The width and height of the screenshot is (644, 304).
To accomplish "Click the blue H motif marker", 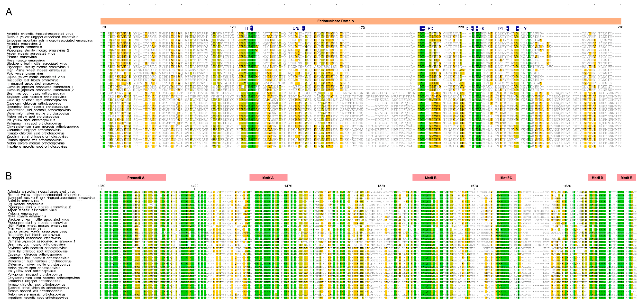I will click(251, 28).
